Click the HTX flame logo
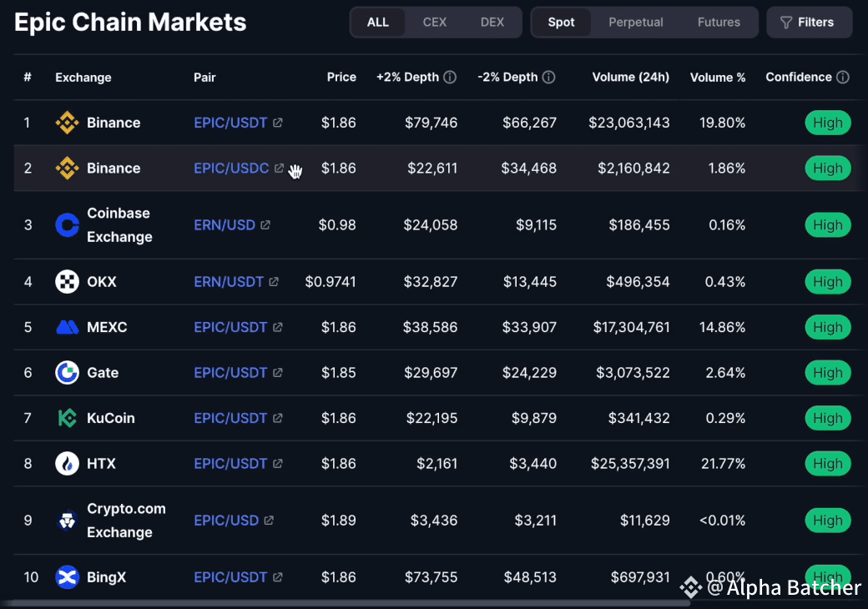 click(x=67, y=464)
